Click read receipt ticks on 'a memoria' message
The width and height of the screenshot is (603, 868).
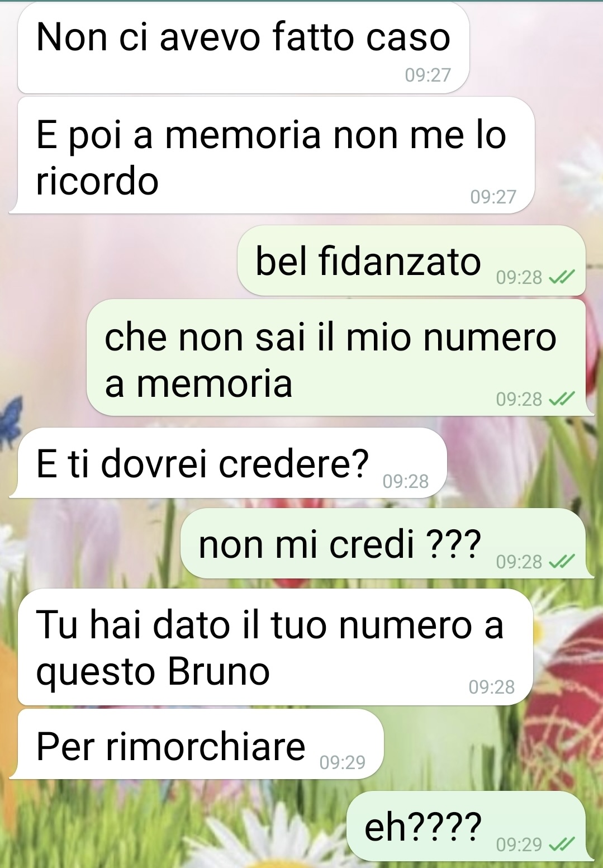point(562,399)
